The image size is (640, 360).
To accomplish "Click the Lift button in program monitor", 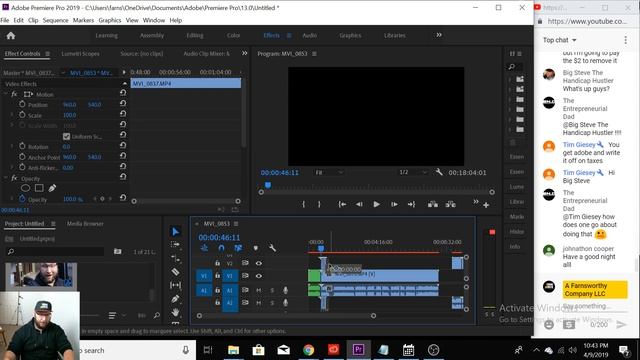I will (x=433, y=204).
